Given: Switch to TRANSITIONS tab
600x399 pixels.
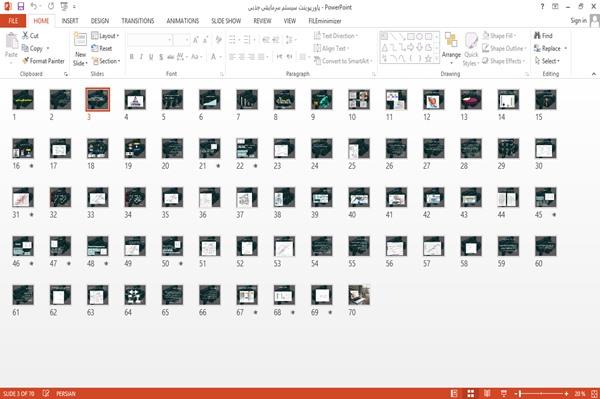Looking at the screenshot, I should coord(138,21).
